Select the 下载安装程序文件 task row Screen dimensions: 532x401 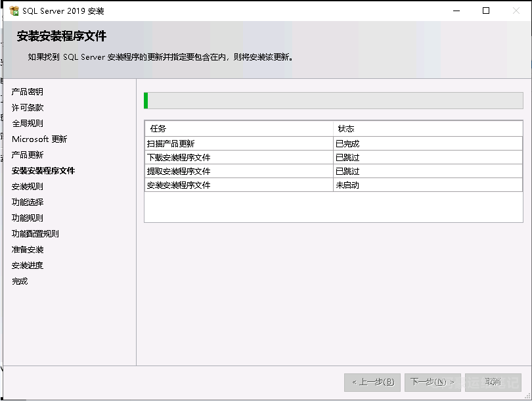tap(333, 158)
